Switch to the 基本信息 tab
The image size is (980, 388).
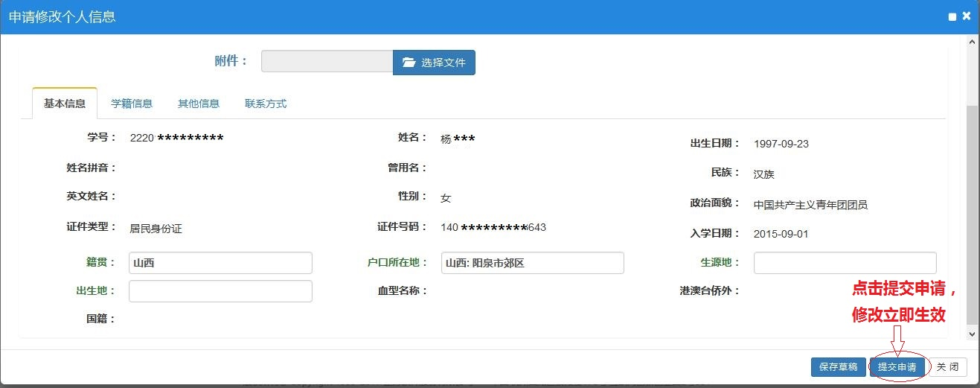coord(65,104)
